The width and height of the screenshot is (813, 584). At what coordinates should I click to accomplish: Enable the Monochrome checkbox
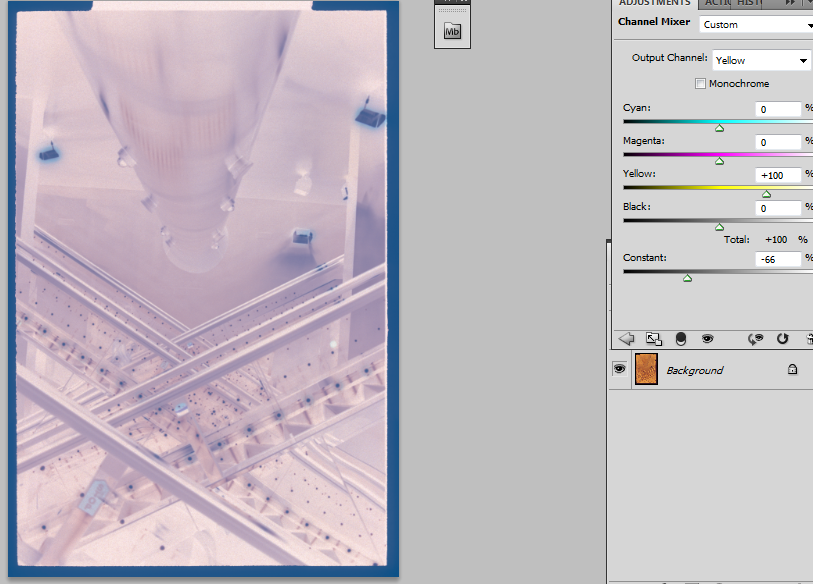pyautogui.click(x=700, y=84)
